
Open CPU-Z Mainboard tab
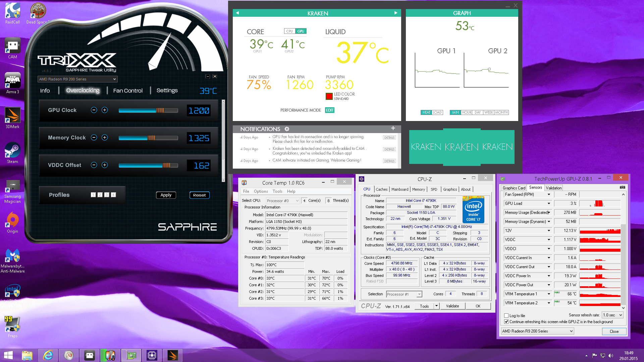[x=400, y=189]
